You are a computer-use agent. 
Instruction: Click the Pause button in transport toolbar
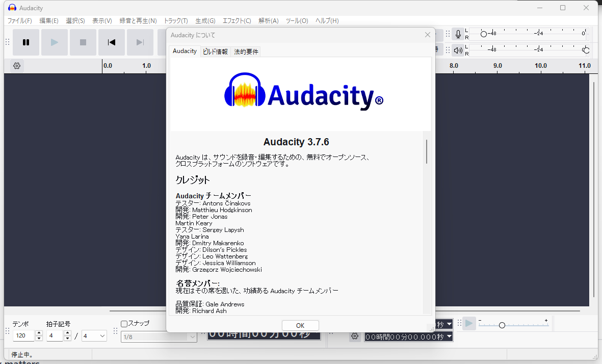pyautogui.click(x=26, y=42)
